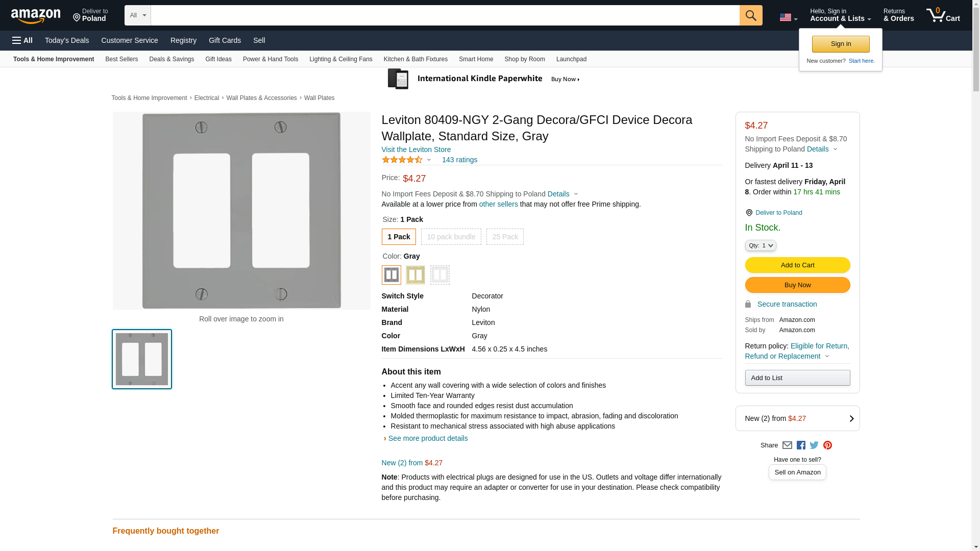
Task: Open the All hamburger menu
Action: pos(22,40)
